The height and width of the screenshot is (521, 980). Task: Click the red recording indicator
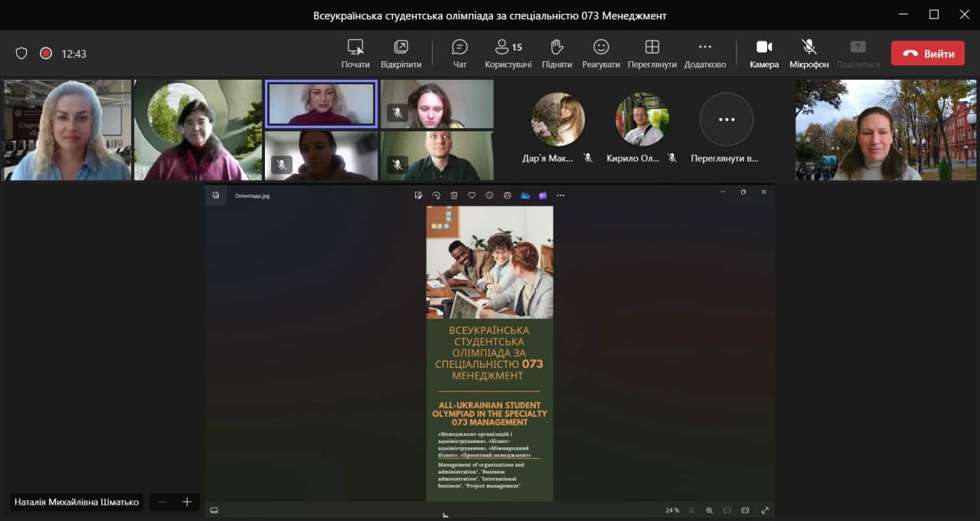pos(46,54)
